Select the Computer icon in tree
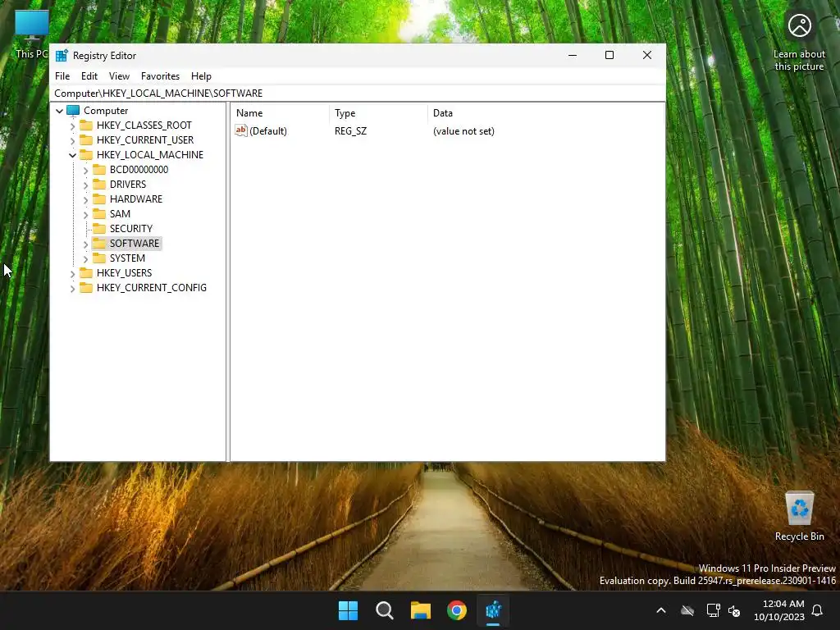840x630 pixels. point(73,111)
